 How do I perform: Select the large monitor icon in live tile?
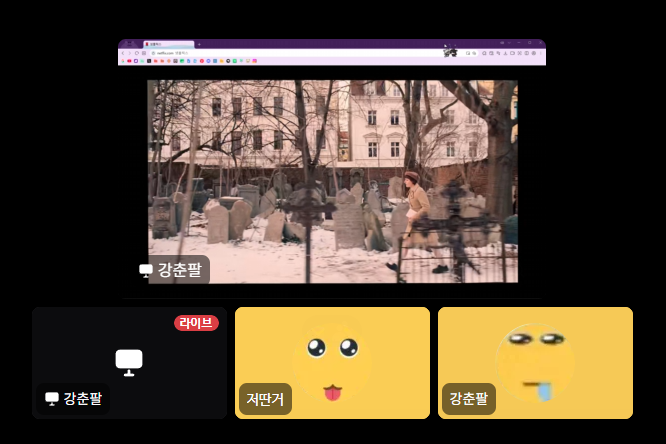[129, 362]
